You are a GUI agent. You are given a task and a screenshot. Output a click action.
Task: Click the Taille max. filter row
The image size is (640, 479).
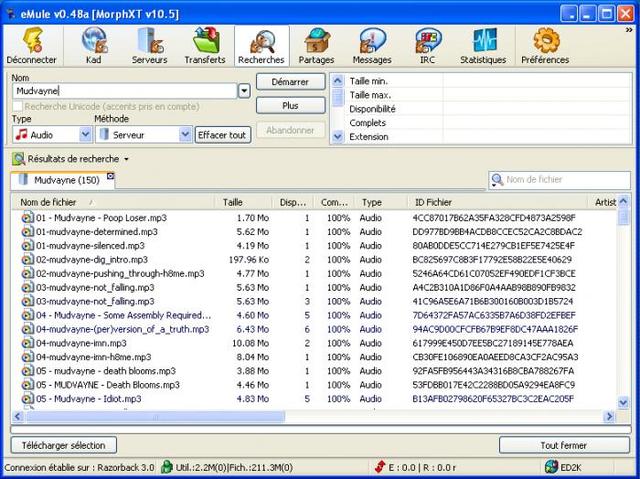coord(488,95)
